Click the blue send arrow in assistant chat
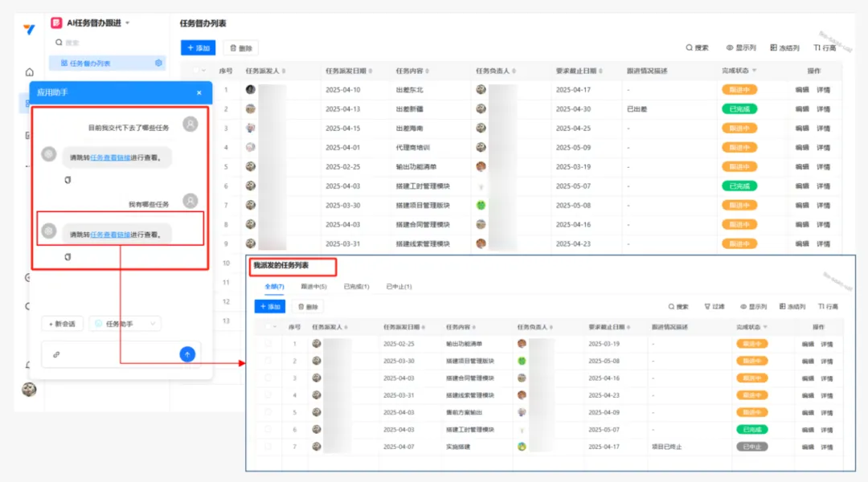The image size is (868, 482). [x=187, y=353]
